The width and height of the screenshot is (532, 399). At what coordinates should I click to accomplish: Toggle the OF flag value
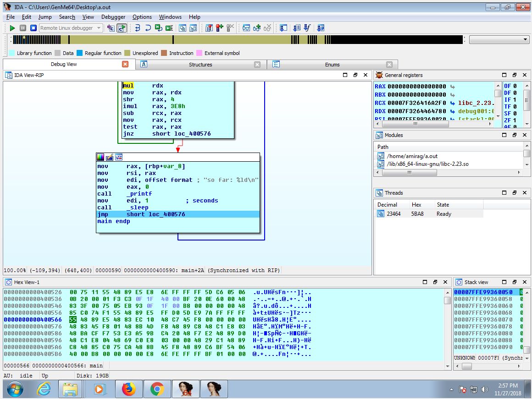coord(515,86)
